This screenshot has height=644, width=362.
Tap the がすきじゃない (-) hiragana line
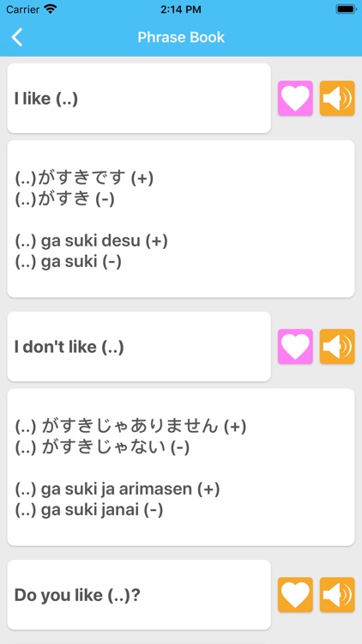pyautogui.click(x=102, y=447)
